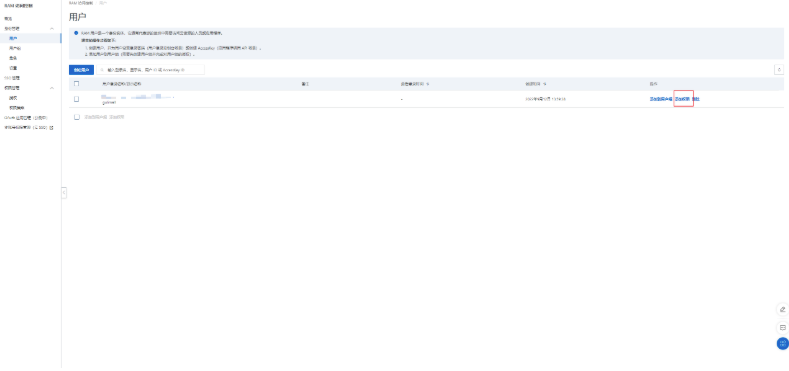Tick the checkbox on the user row

pos(76,99)
